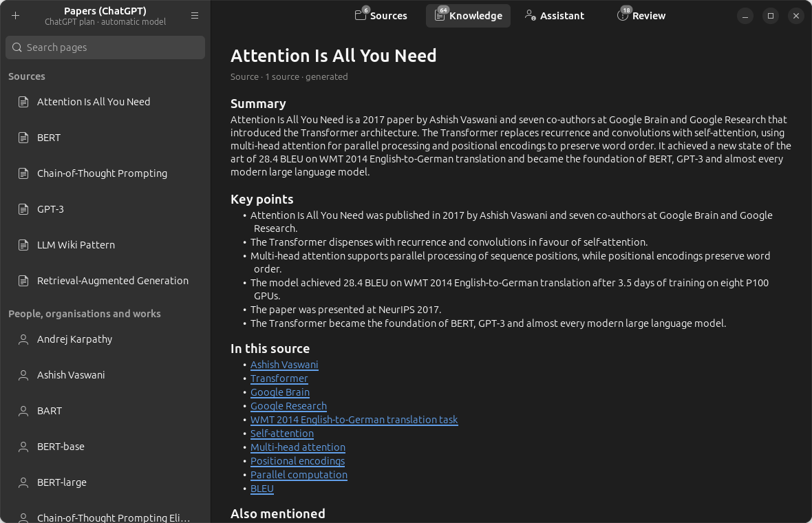Open the hamburger menu beside Papers title

coord(195,16)
